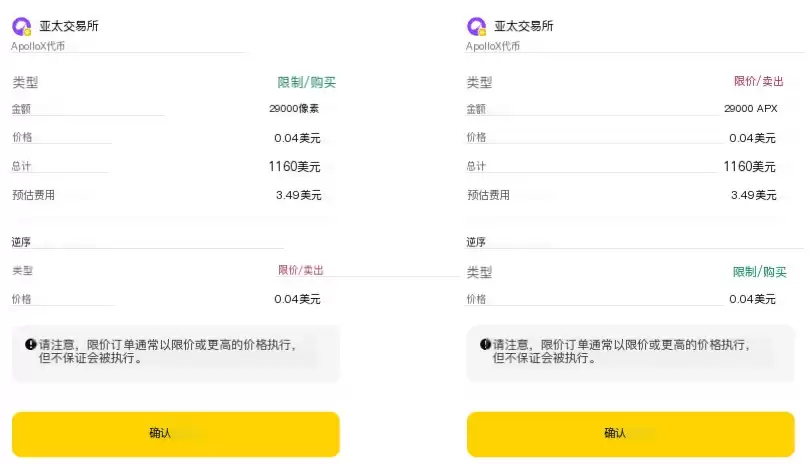The image size is (809, 465).
Task: Click the right panel 逆序 section header
Action: pyautogui.click(x=476, y=242)
